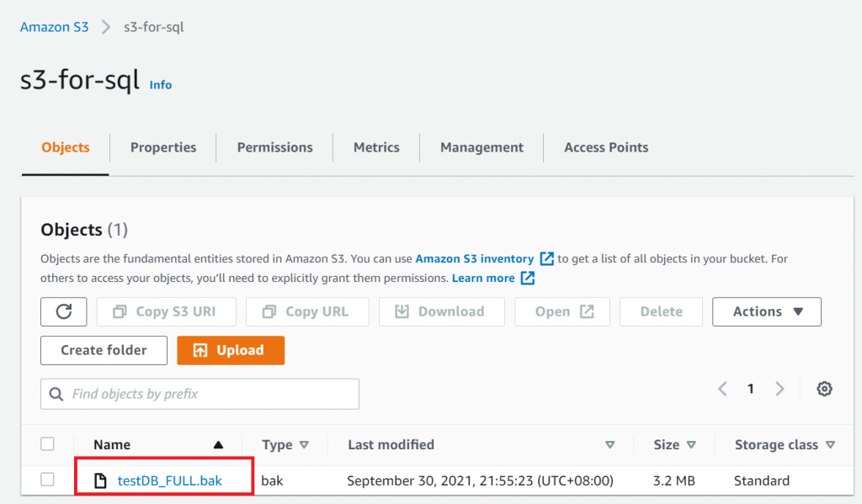Switch to the Management tab
The height and width of the screenshot is (504, 862).
(x=482, y=147)
